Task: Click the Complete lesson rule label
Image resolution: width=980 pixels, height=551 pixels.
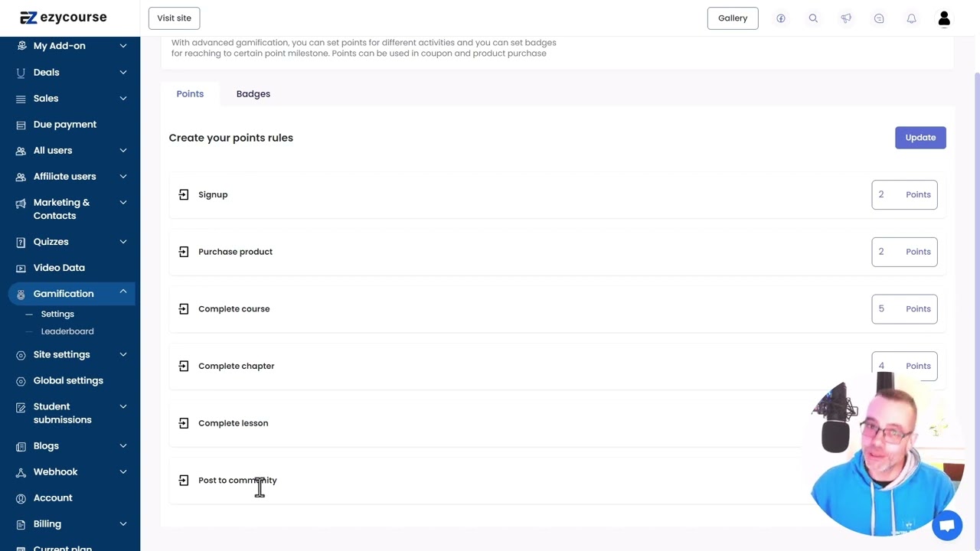Action: pos(233,423)
